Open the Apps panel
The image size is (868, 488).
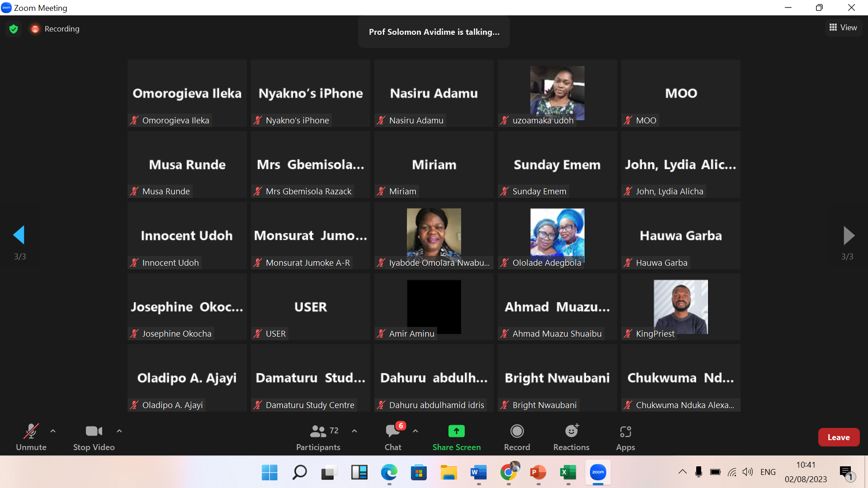626,437
